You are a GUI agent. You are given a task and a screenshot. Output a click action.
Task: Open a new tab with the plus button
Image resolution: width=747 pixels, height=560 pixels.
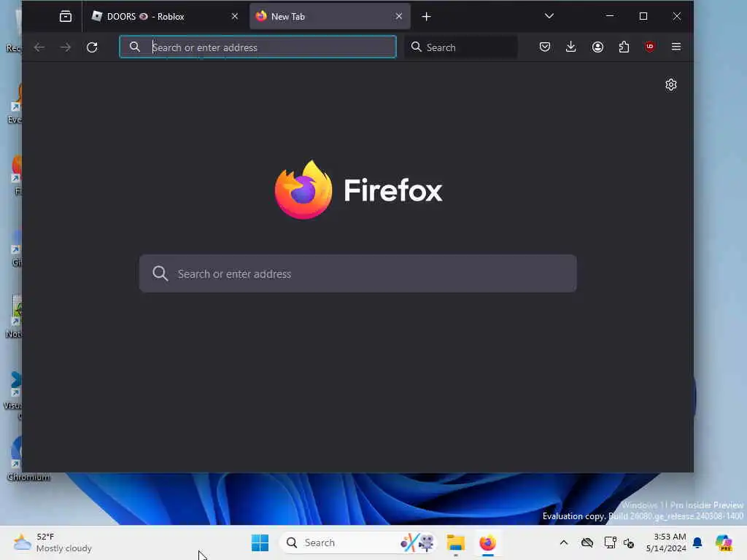click(426, 17)
